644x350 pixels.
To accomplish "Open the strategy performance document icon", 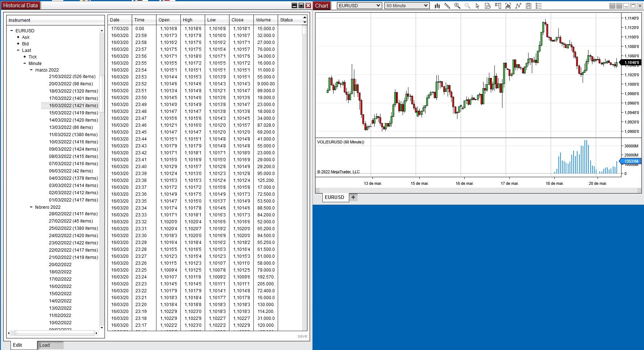I will coord(529,6).
